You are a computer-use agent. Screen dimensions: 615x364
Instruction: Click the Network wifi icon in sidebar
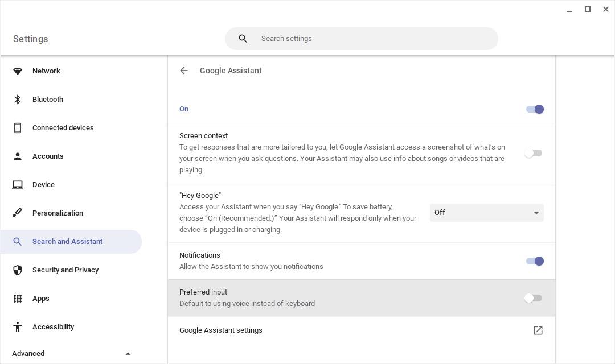point(18,71)
